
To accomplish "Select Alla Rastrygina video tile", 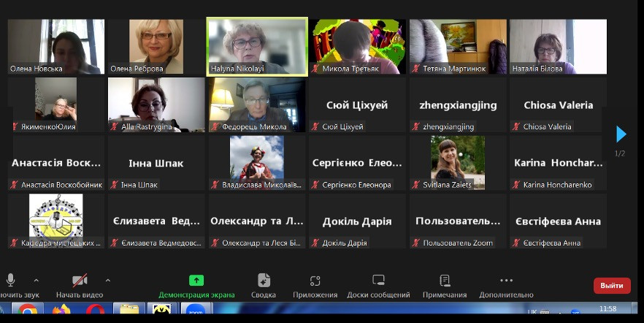I will point(156,104).
